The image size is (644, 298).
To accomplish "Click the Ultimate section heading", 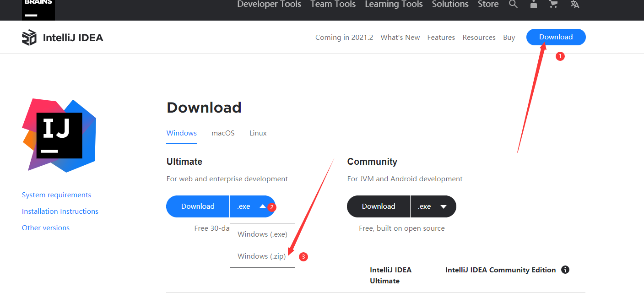I will tap(184, 162).
